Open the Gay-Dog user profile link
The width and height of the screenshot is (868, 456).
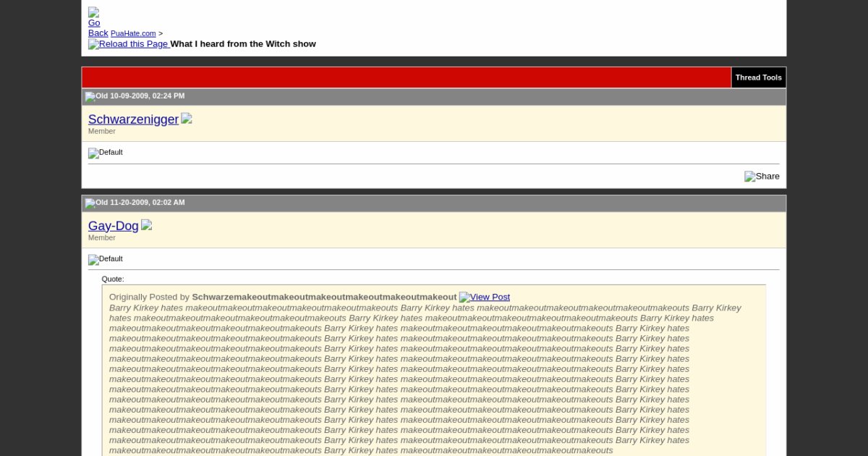pos(113,226)
